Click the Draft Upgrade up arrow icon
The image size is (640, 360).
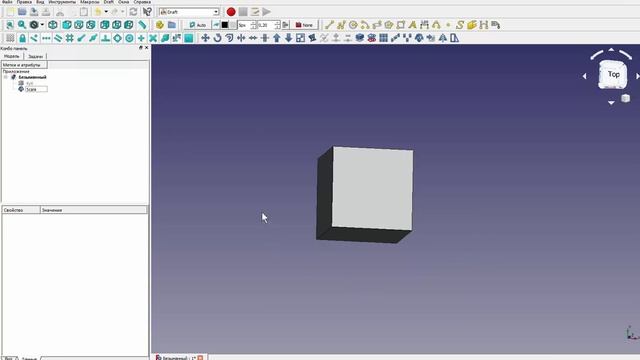click(277, 38)
